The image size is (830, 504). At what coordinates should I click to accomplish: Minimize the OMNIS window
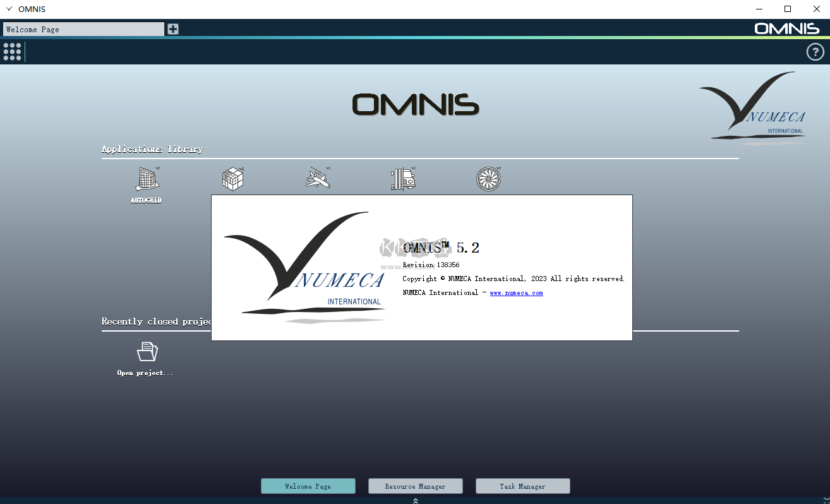tap(759, 9)
